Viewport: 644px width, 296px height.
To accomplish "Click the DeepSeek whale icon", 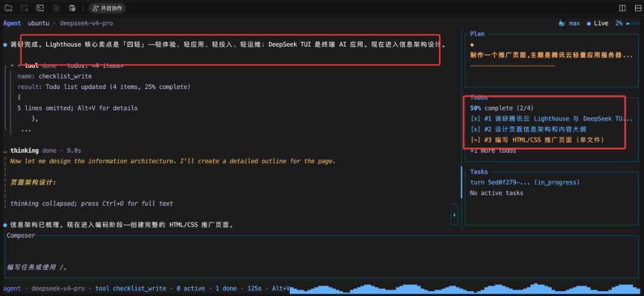I will [562, 23].
